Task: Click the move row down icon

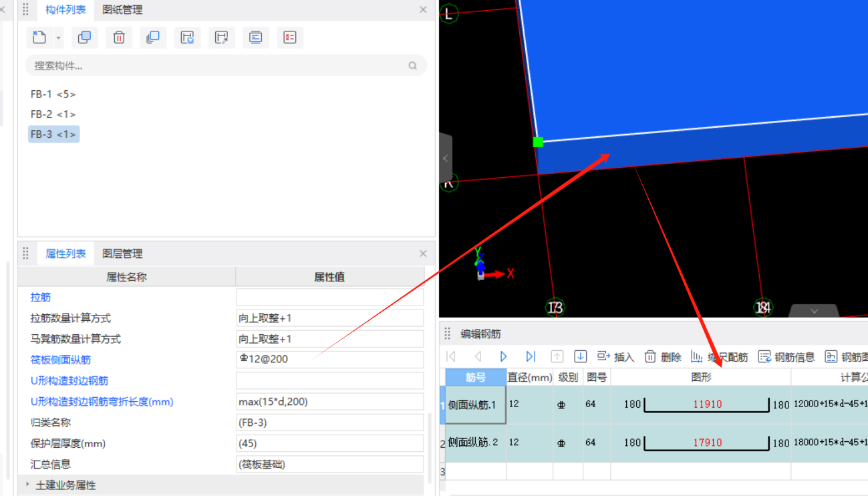Action: (x=581, y=357)
